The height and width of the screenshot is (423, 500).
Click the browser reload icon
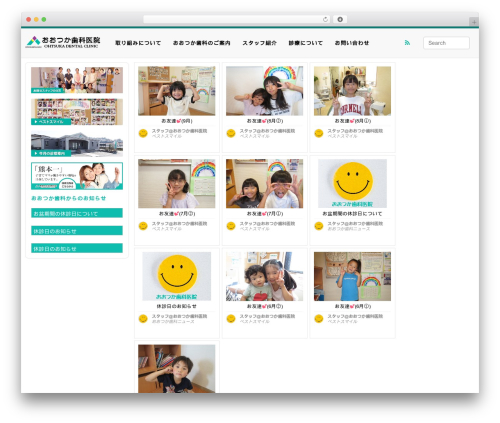325,19
